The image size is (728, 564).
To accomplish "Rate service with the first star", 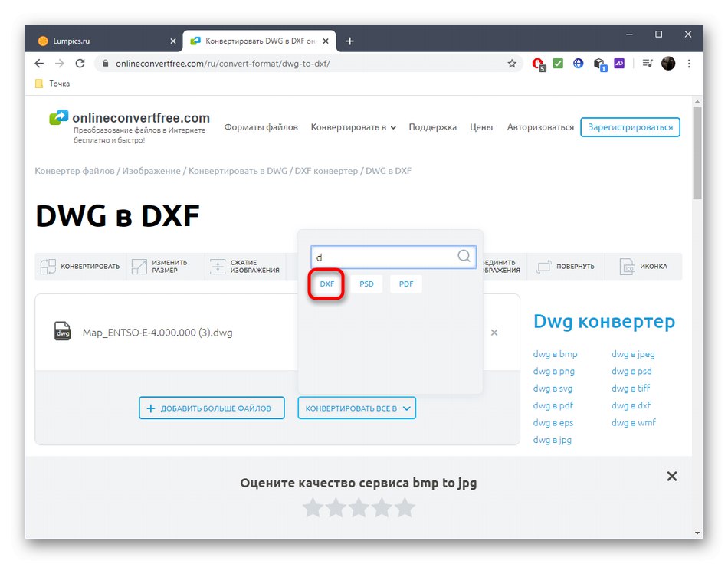I will (x=313, y=507).
